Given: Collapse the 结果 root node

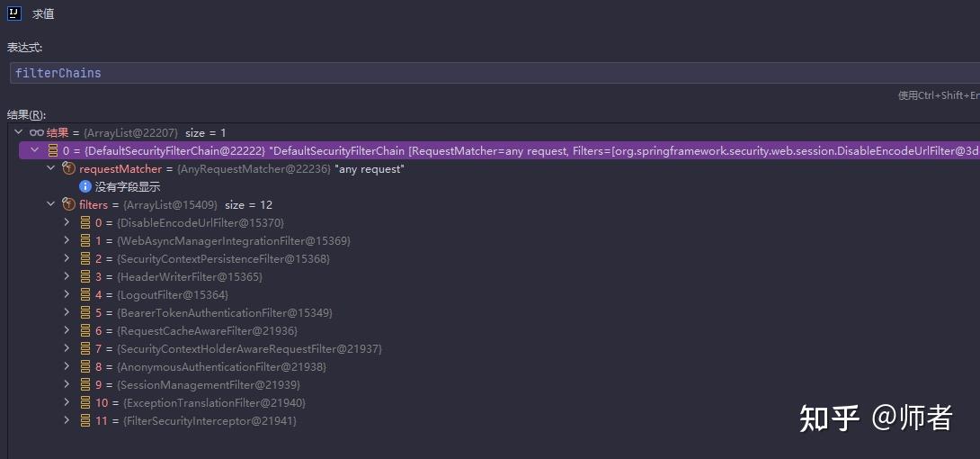Looking at the screenshot, I should click(18, 132).
